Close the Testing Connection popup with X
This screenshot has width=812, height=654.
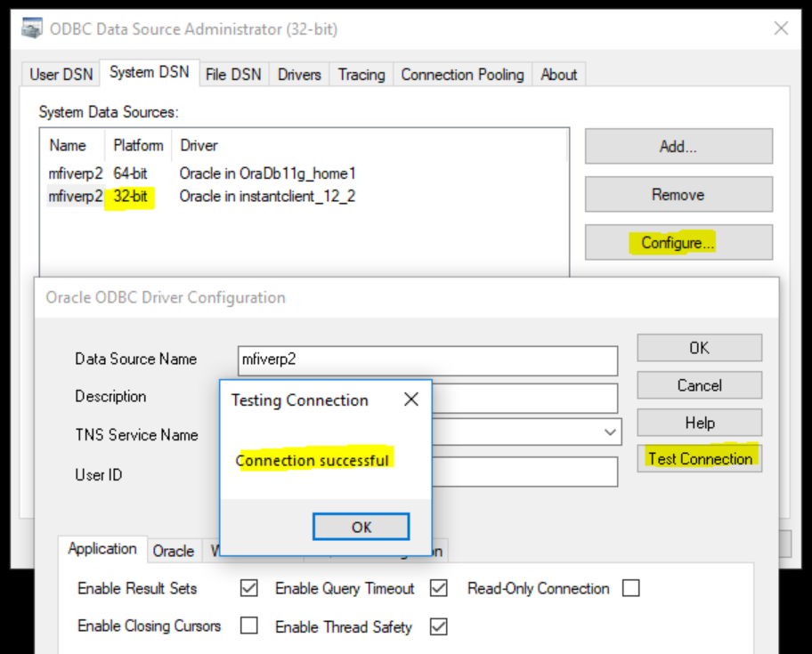pyautogui.click(x=410, y=400)
